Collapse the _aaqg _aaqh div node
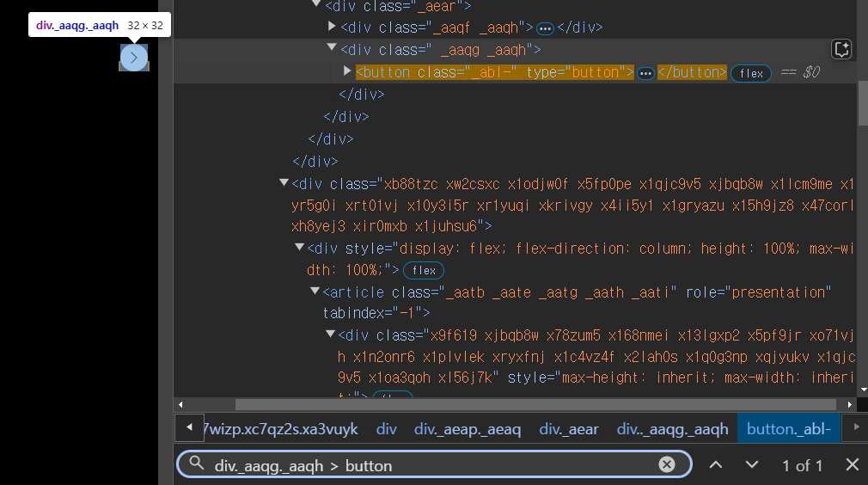The image size is (868, 485). point(332,47)
